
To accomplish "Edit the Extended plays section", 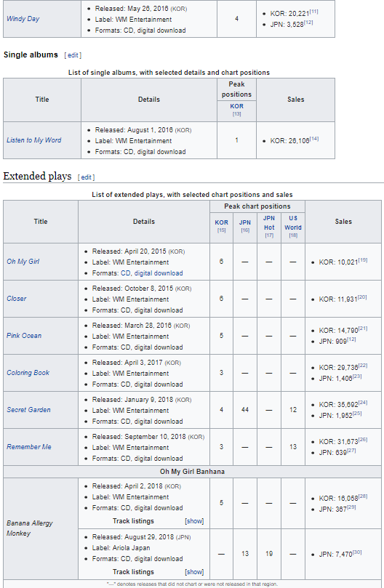I will click(87, 177).
